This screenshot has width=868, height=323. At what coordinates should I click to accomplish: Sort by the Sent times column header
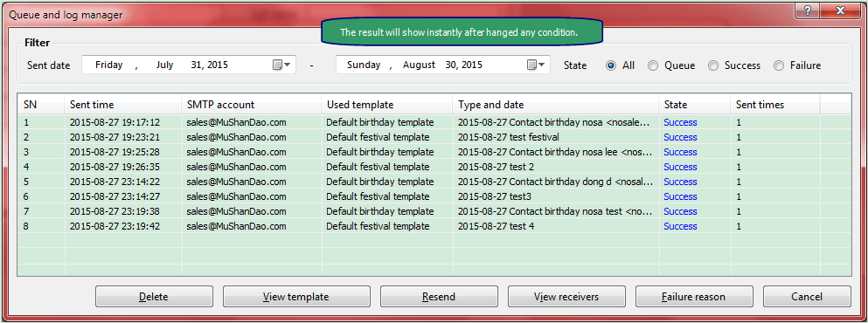[775, 105]
